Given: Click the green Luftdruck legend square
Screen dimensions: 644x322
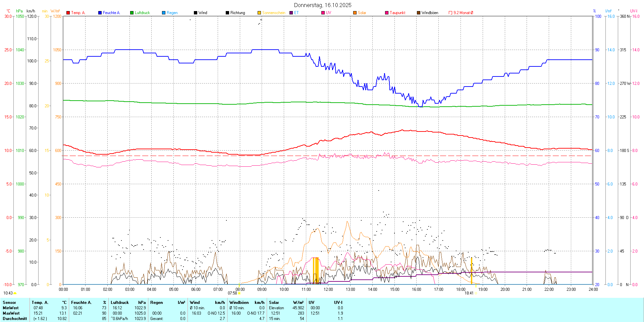Looking at the screenshot, I should [132, 13].
